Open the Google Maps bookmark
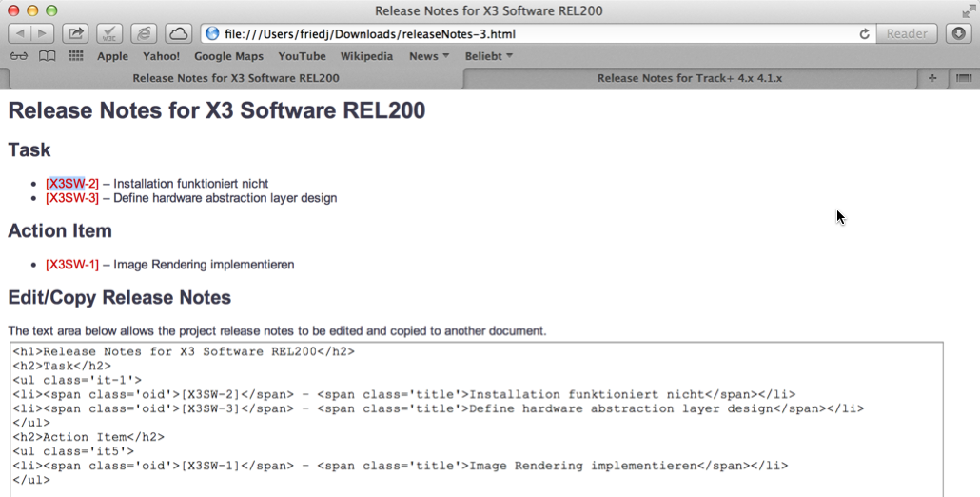 click(x=228, y=56)
